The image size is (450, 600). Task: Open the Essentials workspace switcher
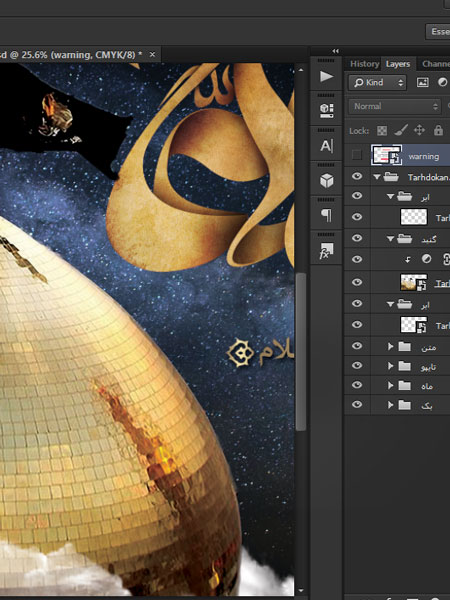(x=438, y=31)
